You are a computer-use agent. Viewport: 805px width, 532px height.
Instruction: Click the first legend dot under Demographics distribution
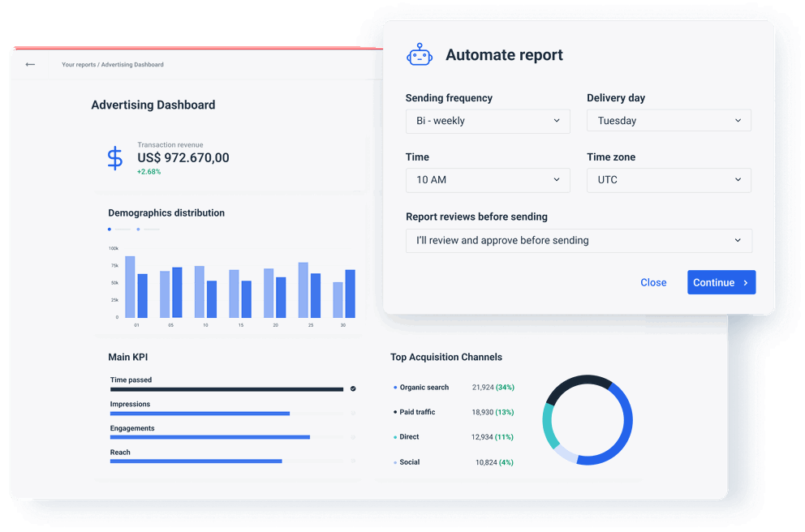click(x=110, y=230)
